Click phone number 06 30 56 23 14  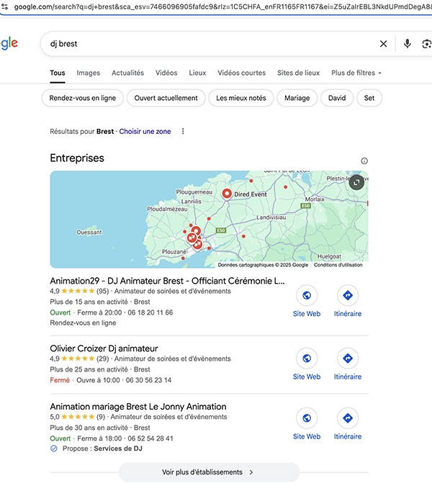tap(148, 380)
